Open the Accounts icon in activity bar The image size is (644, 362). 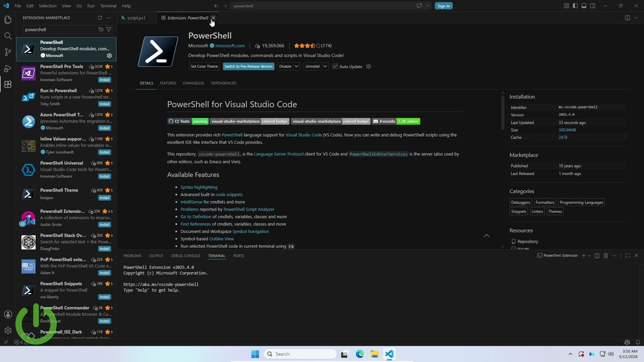[8, 315]
